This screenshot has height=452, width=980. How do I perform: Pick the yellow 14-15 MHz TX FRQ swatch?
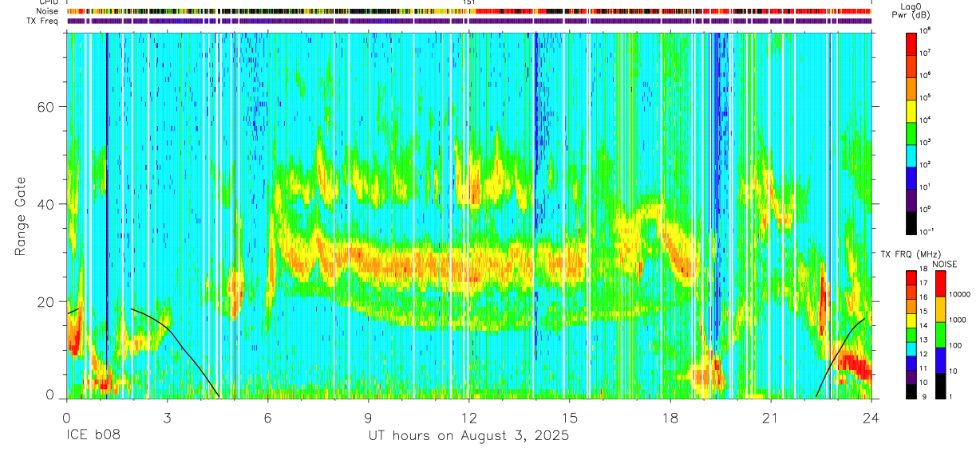tap(911, 320)
